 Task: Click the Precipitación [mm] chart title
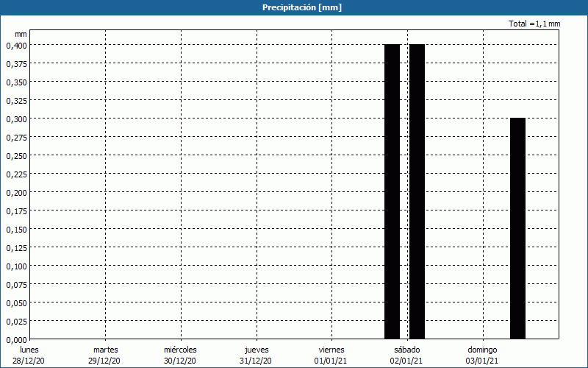pyautogui.click(x=302, y=7)
